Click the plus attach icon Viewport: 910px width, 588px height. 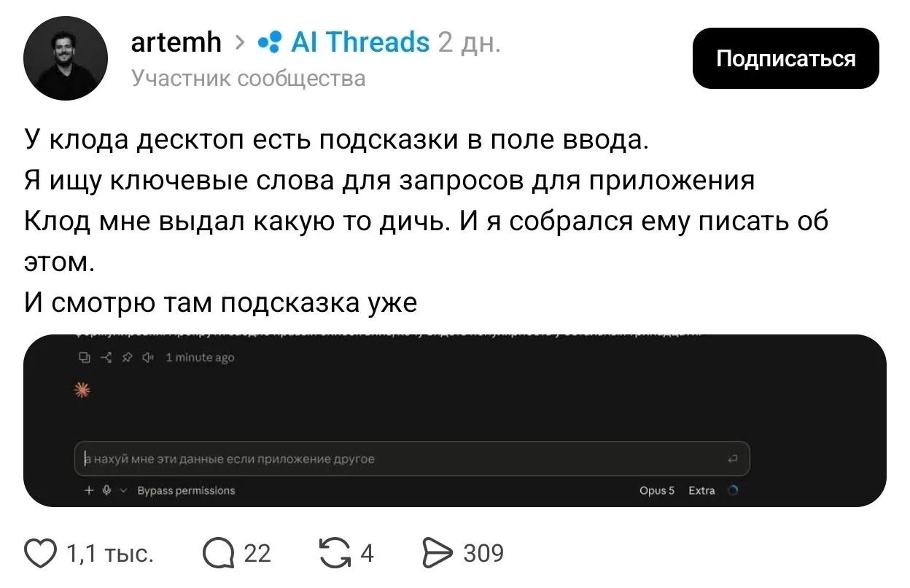point(89,490)
